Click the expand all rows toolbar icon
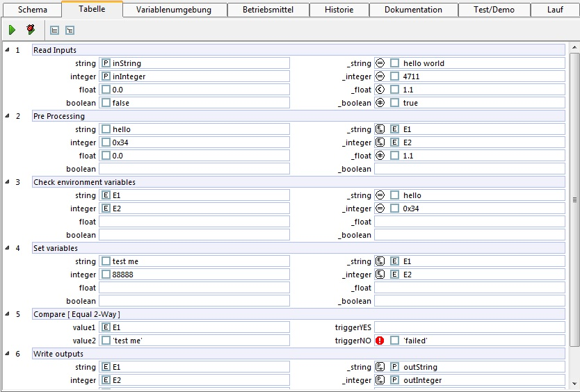 point(55,31)
